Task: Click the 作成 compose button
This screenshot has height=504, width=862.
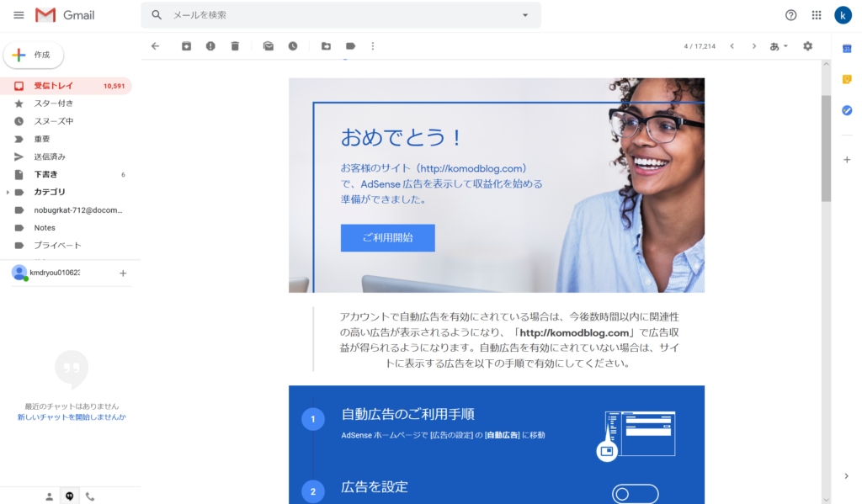Action: pyautogui.click(x=34, y=55)
